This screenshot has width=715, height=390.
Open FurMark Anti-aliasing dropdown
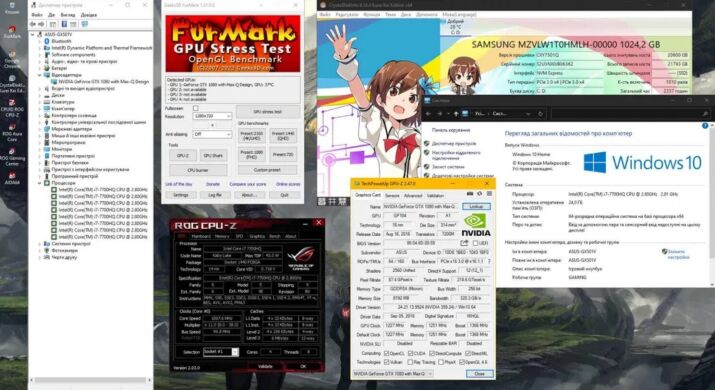[212, 135]
